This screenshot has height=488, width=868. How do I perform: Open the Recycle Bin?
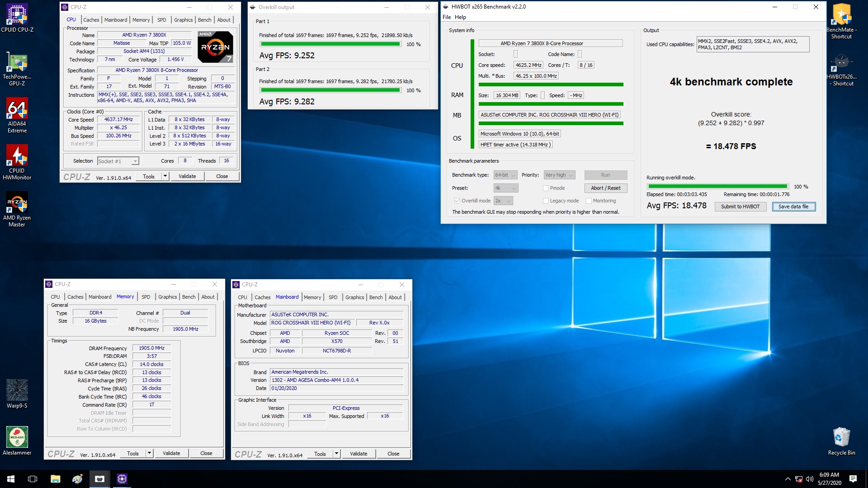click(841, 441)
